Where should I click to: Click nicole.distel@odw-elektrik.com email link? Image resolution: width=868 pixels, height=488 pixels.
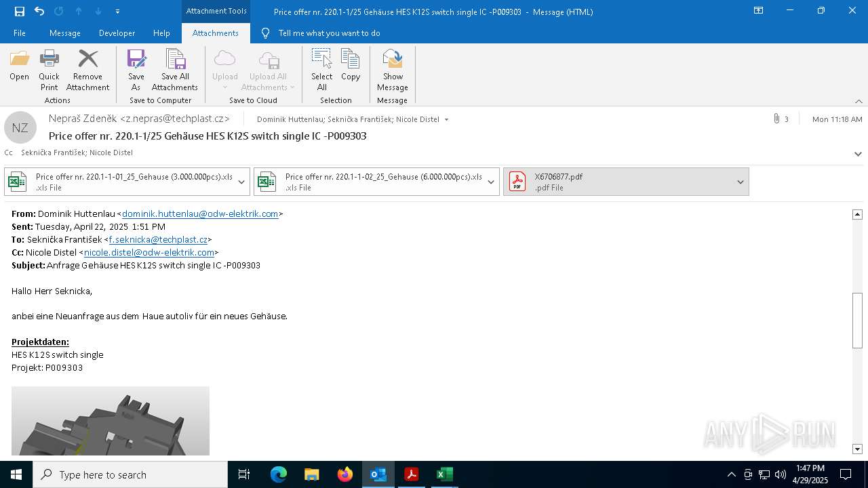(149, 252)
